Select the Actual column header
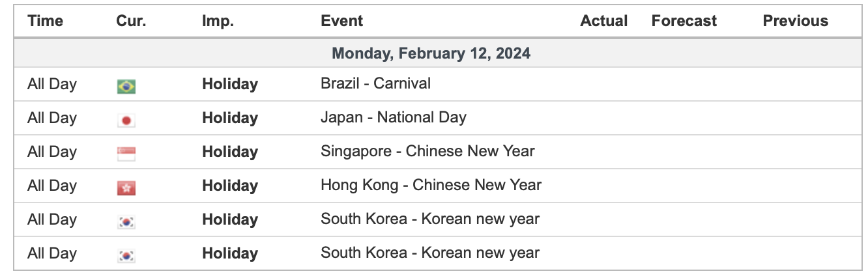868x280 pixels. tap(604, 21)
